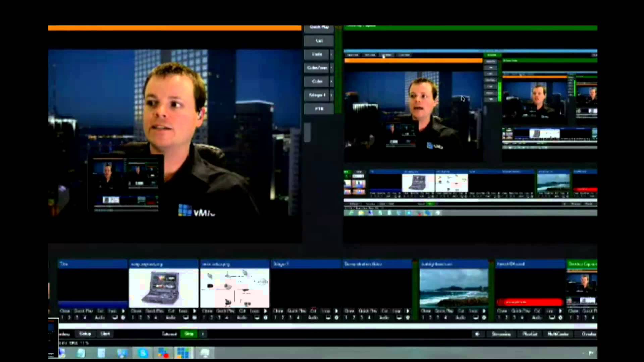Toggle Audio on the beach video input
Image resolution: width=644 pixels, height=362 pixels.
pyautogui.click(x=461, y=317)
